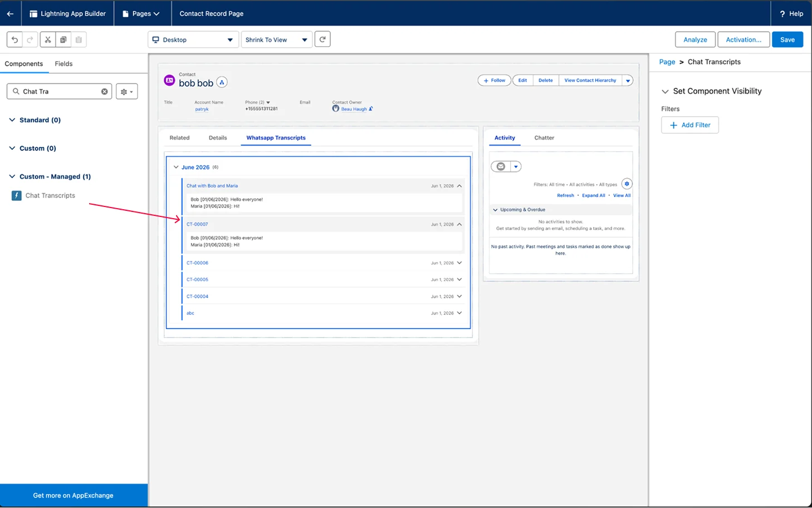Select the Whatsapp Transcripts tab
This screenshot has width=812, height=508.
(x=276, y=137)
